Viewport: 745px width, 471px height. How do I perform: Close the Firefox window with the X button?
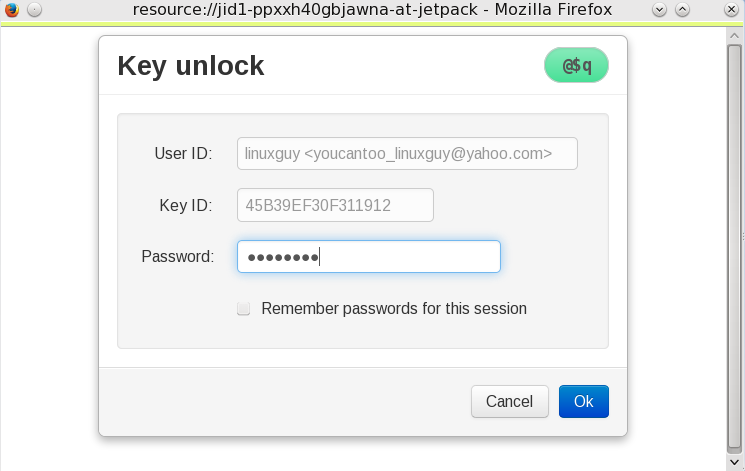[731, 10]
